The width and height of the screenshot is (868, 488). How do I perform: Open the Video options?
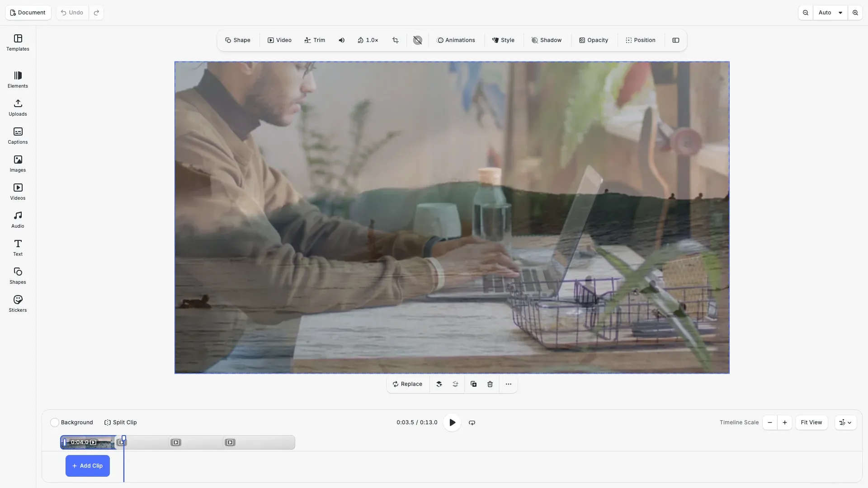279,40
